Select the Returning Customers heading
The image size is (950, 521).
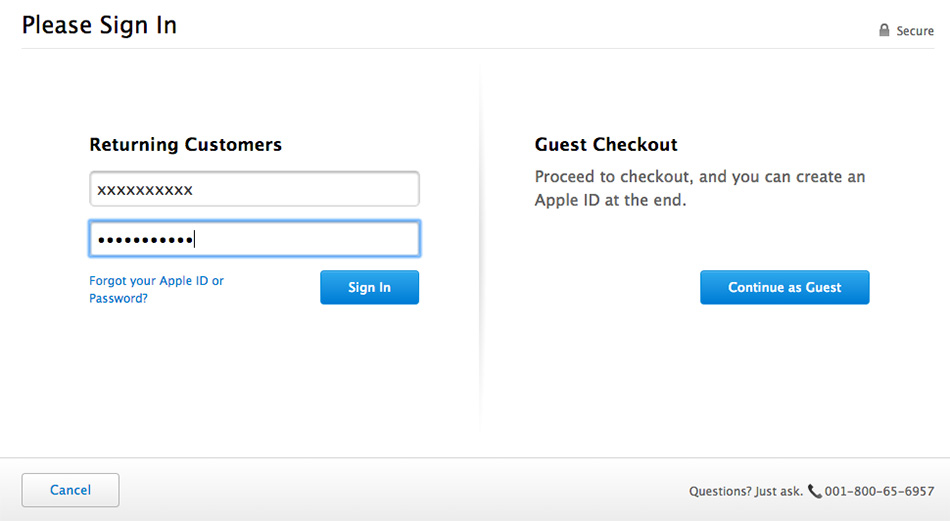pyautogui.click(x=185, y=145)
